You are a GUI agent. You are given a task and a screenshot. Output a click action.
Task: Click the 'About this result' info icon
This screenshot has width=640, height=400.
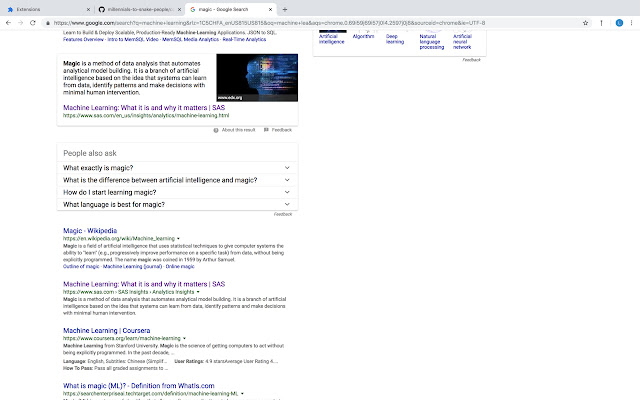[216, 130]
